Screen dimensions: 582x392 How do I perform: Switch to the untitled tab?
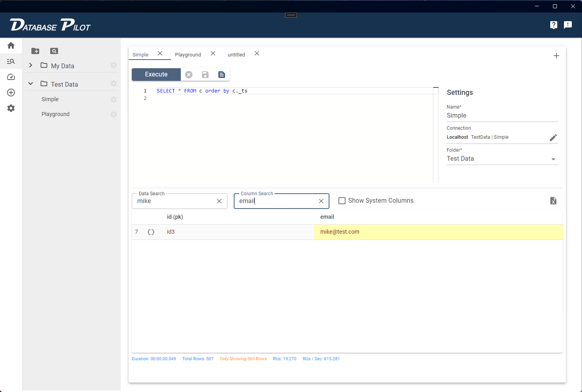pyautogui.click(x=236, y=54)
